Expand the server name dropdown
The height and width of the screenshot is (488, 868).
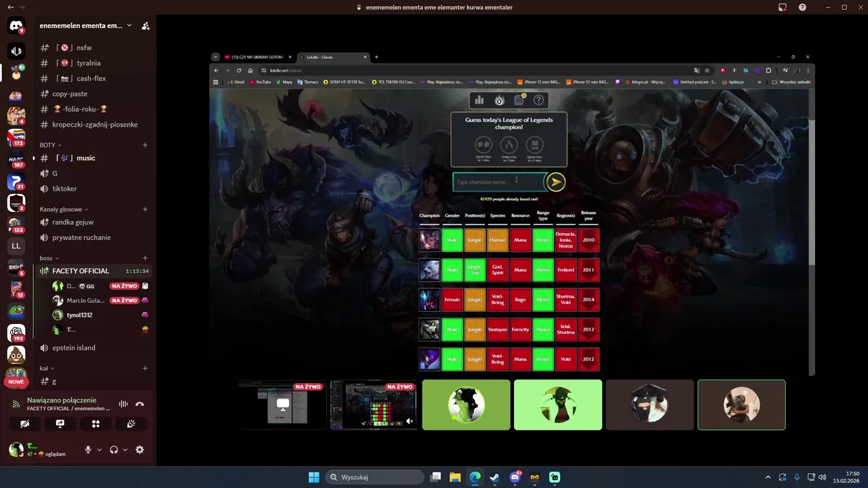(x=130, y=26)
